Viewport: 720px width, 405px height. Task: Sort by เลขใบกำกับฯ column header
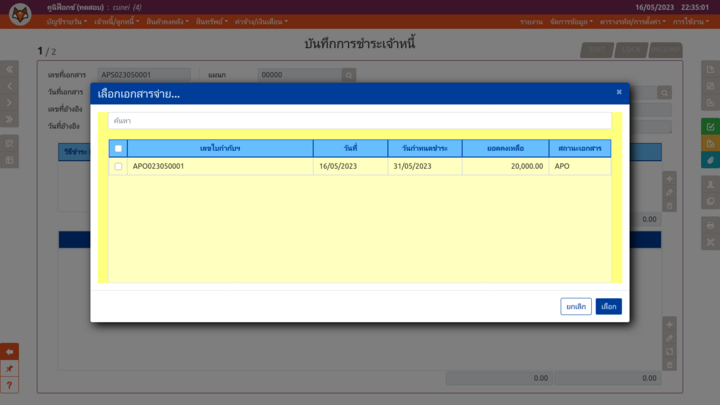220,148
